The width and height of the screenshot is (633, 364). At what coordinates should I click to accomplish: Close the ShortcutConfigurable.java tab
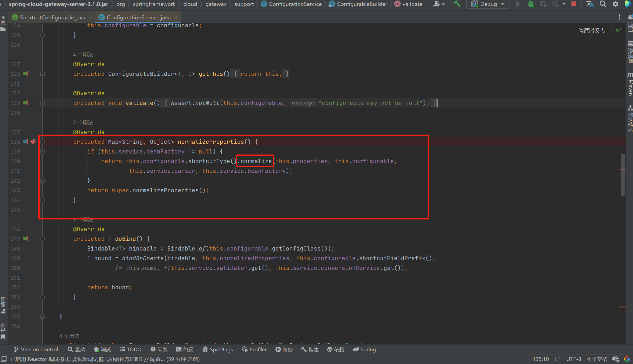[x=90, y=17]
